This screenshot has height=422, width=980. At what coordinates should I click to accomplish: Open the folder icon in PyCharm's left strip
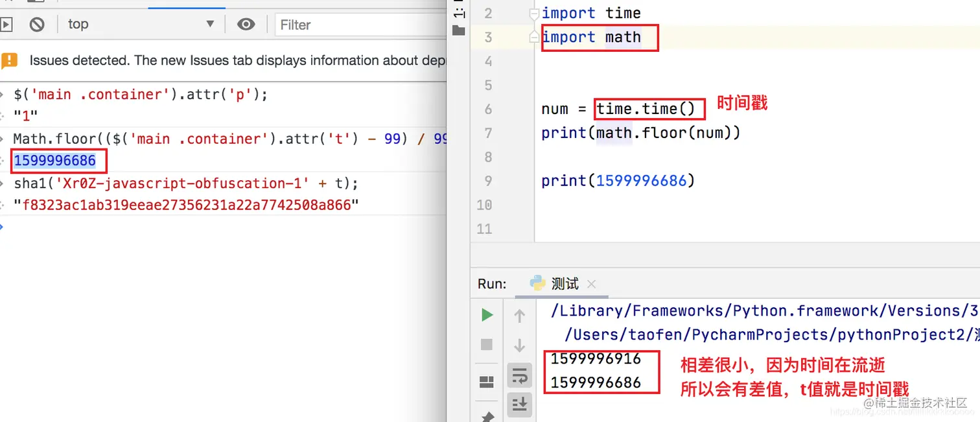tap(459, 30)
